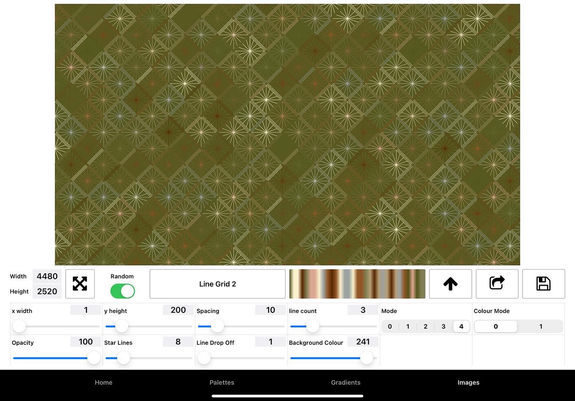Click the Mode label
Image resolution: width=575 pixels, height=401 pixels.
click(389, 311)
